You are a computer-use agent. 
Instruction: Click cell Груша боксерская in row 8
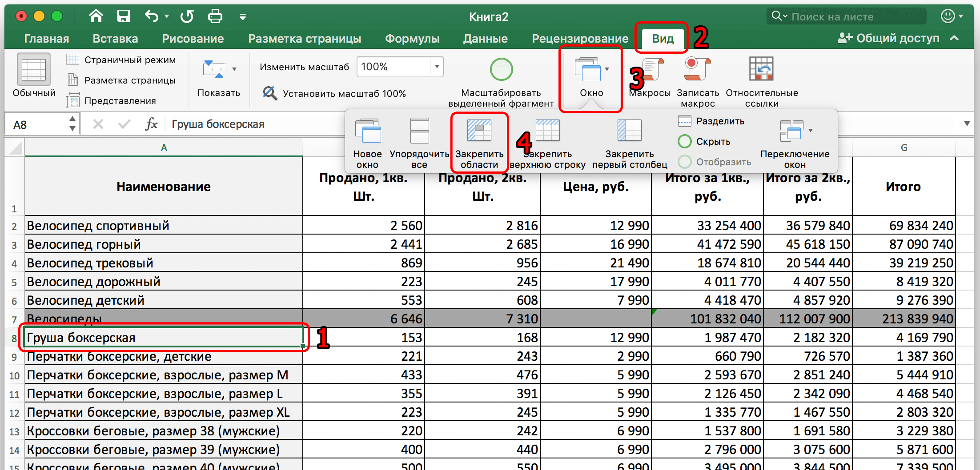164,338
